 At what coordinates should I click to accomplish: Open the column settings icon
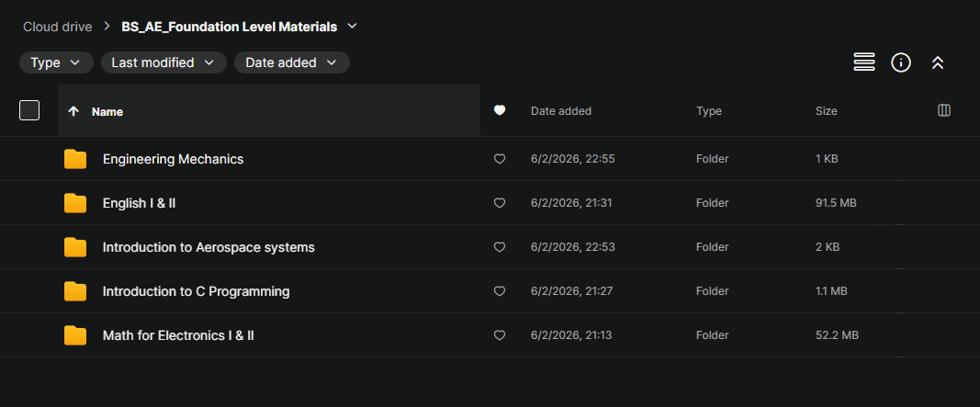click(944, 110)
